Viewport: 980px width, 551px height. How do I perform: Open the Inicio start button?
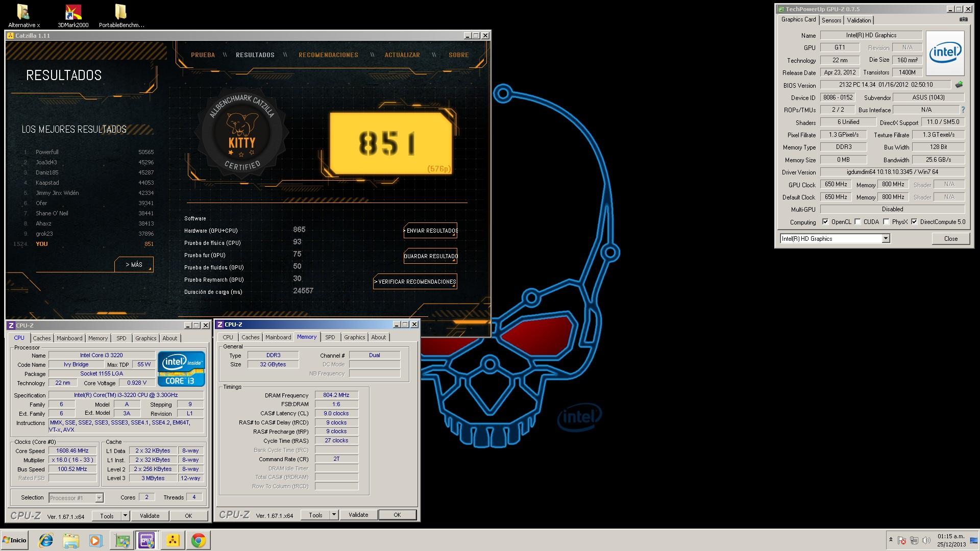(x=15, y=540)
